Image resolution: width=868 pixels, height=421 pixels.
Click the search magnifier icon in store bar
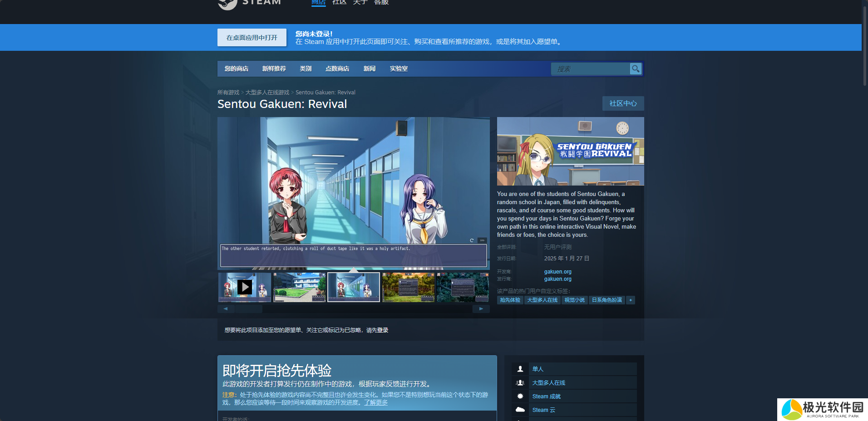(x=636, y=69)
